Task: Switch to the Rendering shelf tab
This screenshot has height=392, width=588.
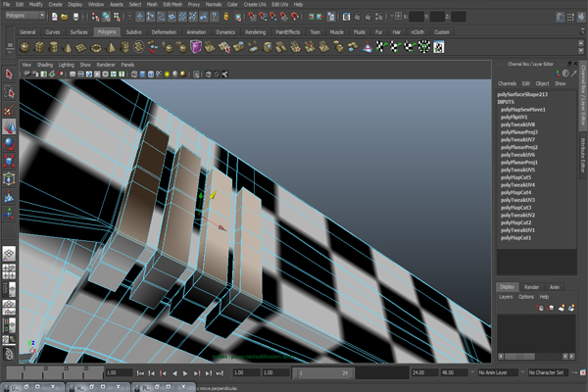Action: (255, 32)
